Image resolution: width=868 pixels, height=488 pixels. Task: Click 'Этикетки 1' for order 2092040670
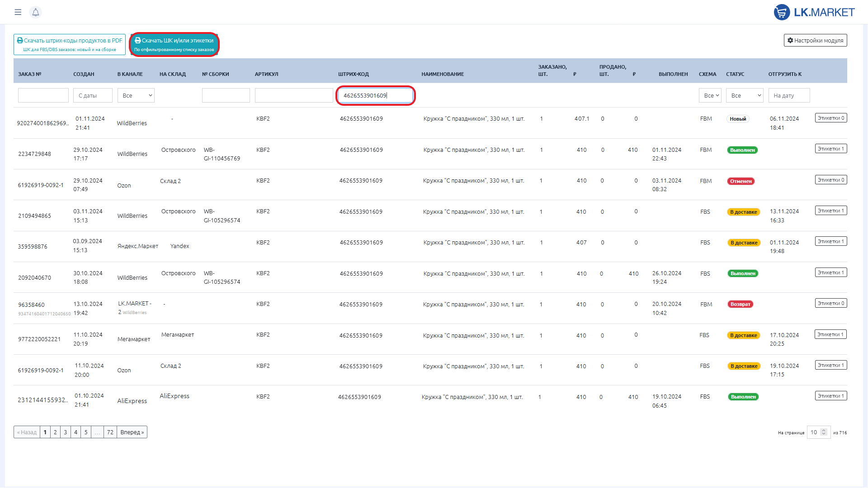tap(831, 272)
